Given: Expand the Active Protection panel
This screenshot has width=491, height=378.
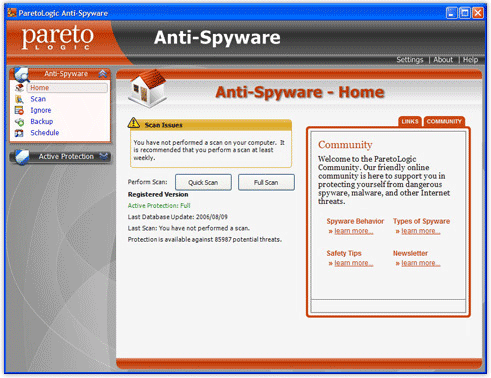Looking at the screenshot, I should point(104,156).
